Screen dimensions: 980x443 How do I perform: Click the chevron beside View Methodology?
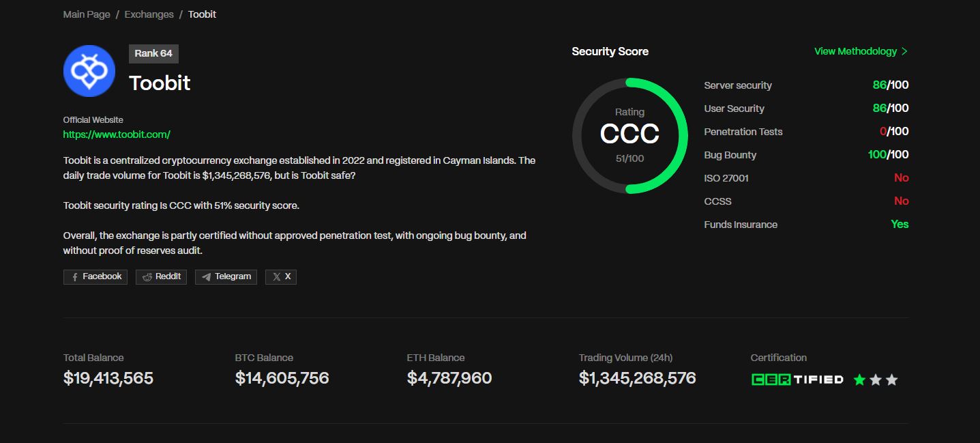click(x=904, y=51)
